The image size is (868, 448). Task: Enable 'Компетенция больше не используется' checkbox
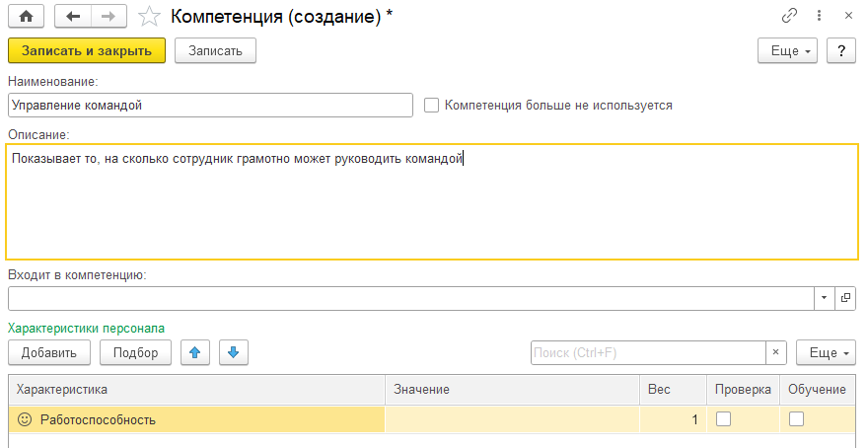431,106
